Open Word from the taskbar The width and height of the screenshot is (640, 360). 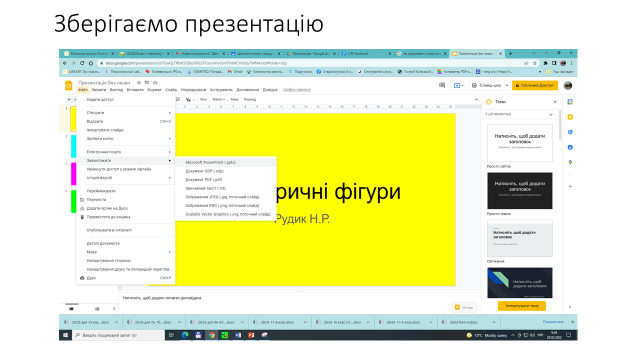238,335
